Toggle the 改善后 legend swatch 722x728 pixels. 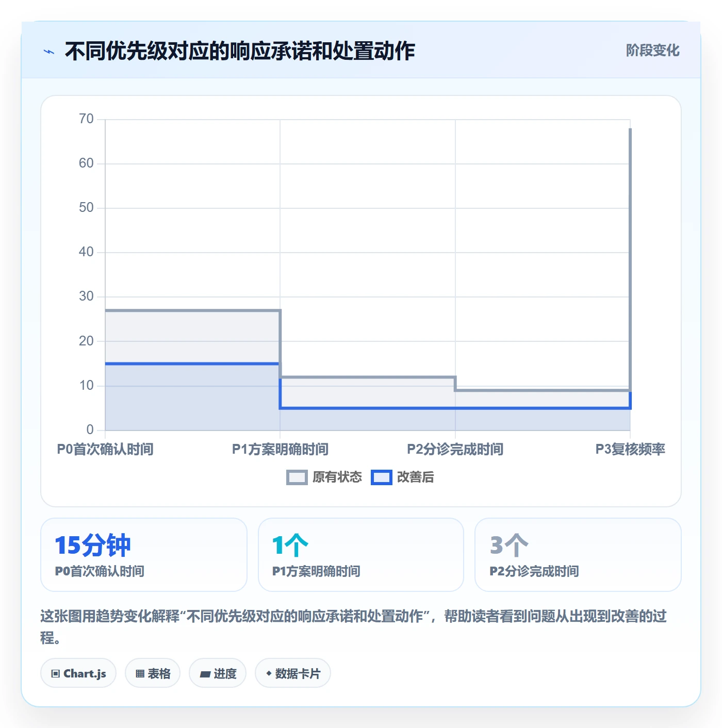click(x=382, y=477)
